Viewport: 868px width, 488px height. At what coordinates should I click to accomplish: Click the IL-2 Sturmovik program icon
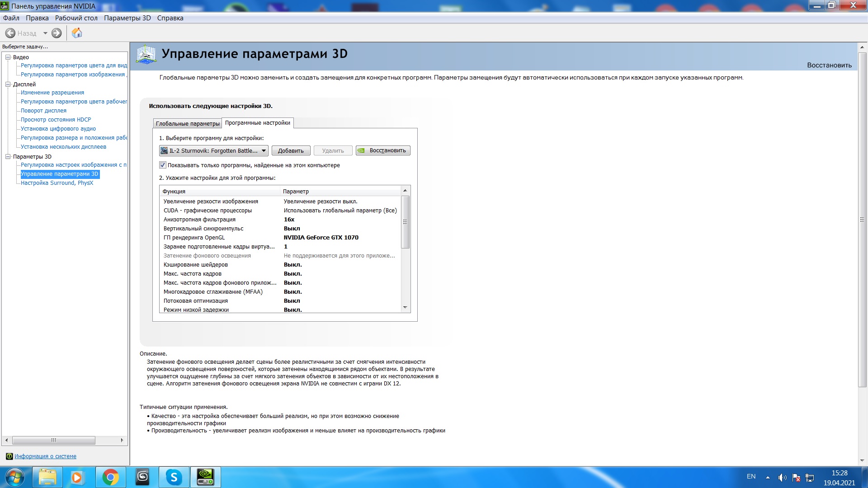[164, 150]
